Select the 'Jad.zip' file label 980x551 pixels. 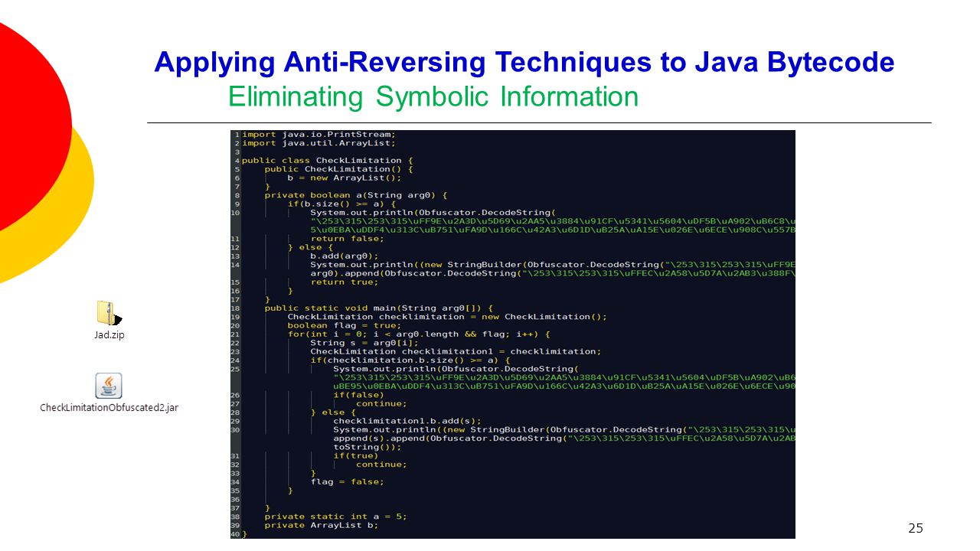(x=109, y=335)
